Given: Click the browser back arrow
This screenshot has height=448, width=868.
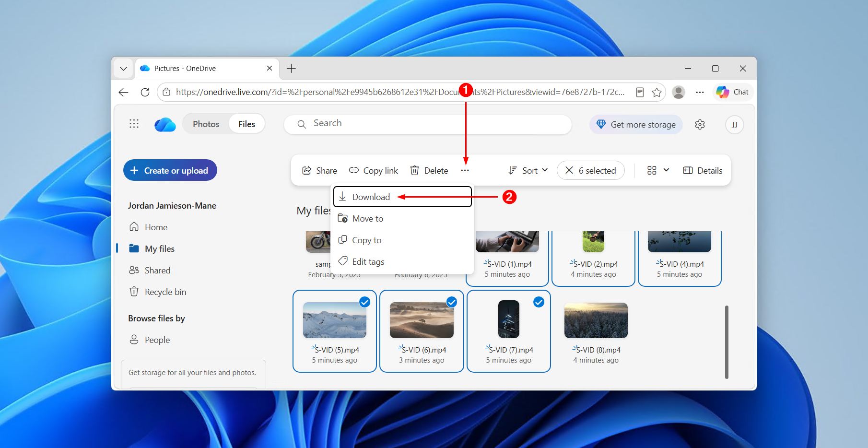Looking at the screenshot, I should (124, 92).
